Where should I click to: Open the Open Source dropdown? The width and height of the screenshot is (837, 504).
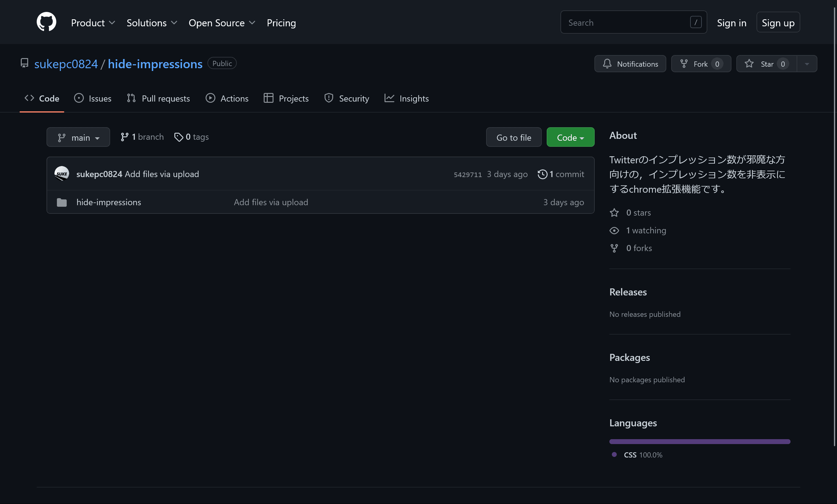point(222,23)
